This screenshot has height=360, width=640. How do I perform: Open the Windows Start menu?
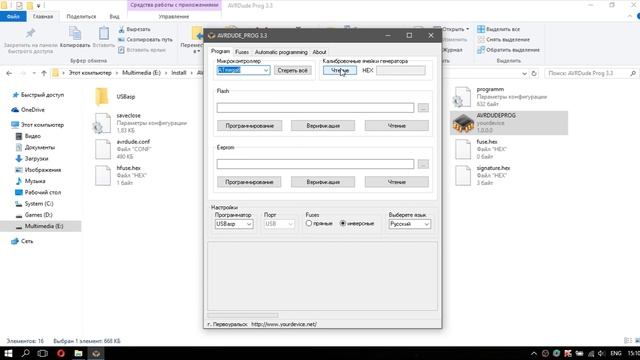8,353
